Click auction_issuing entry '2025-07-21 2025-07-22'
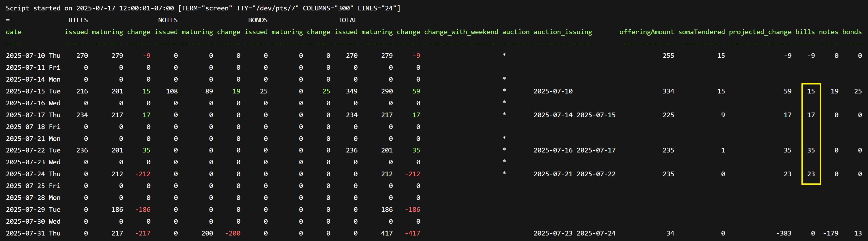This screenshot has height=241, width=868. coord(575,174)
